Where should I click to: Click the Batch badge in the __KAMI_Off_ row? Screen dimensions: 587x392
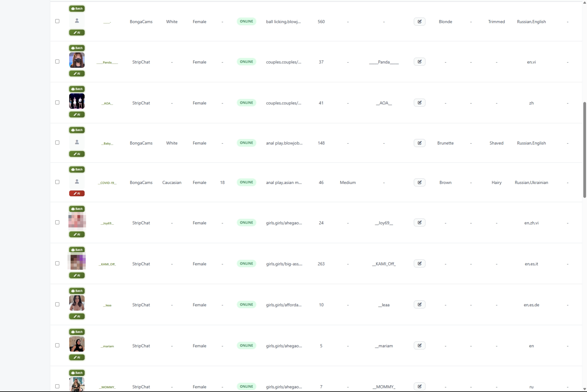77,250
